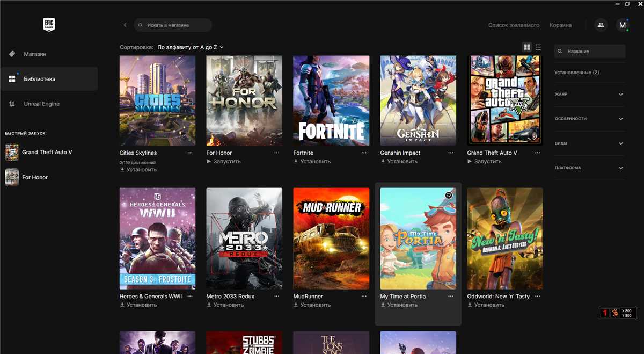
Task: Open Oddworld New 'n' Tasty cover art
Action: (x=505, y=239)
